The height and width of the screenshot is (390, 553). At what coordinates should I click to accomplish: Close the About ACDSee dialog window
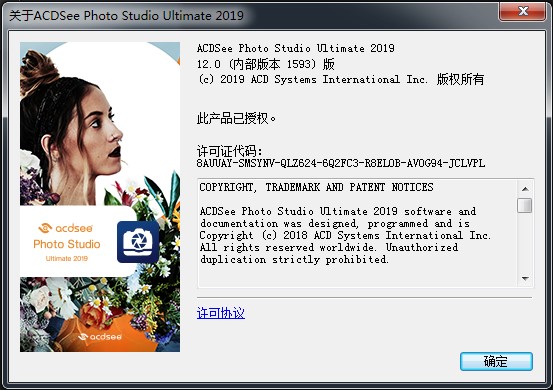coord(522,11)
